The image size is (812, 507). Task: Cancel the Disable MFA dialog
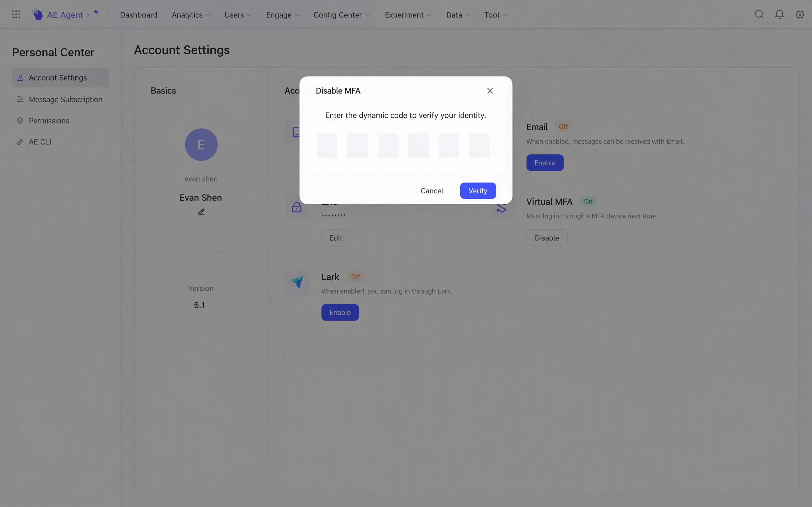432,191
